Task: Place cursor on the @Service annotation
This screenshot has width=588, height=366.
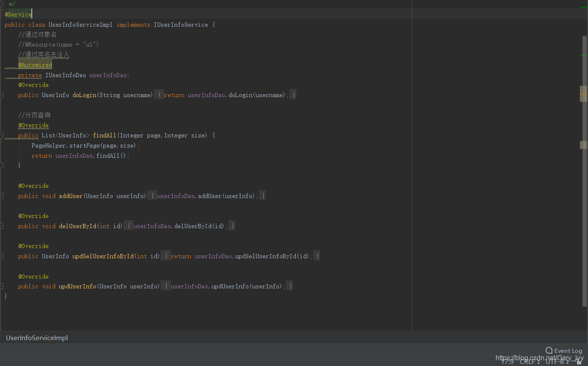Action: pos(18,14)
